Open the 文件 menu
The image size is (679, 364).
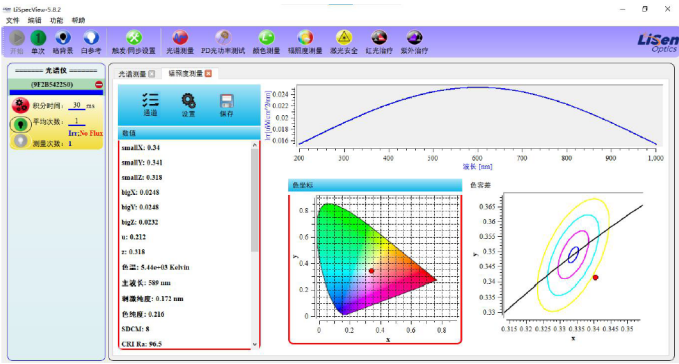13,20
